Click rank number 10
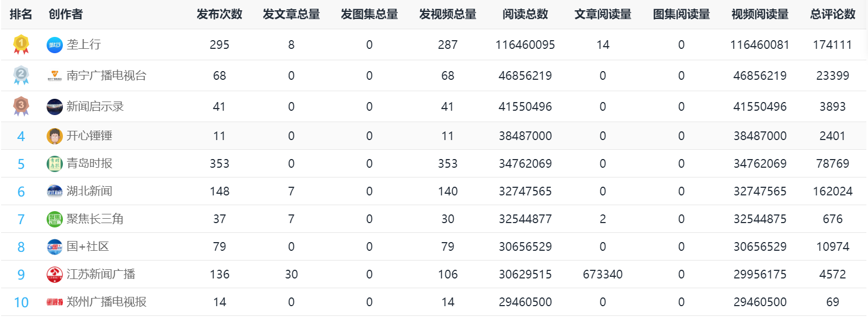This screenshot has width=868, height=317. point(21,302)
